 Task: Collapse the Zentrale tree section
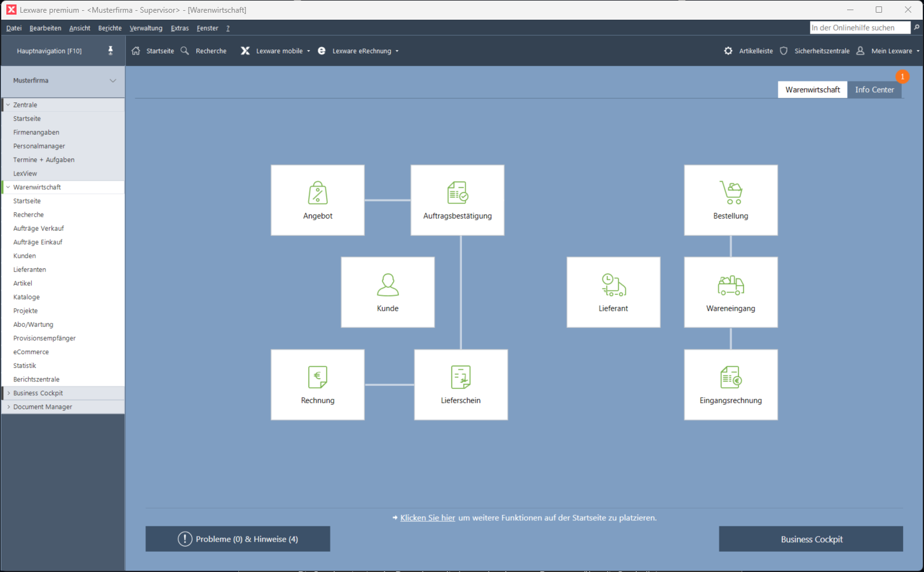(x=8, y=105)
